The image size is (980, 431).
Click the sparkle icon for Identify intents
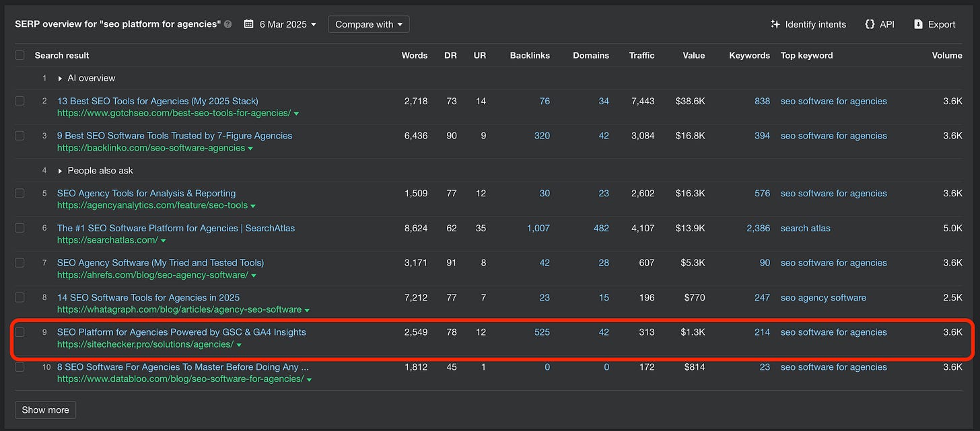pos(775,24)
